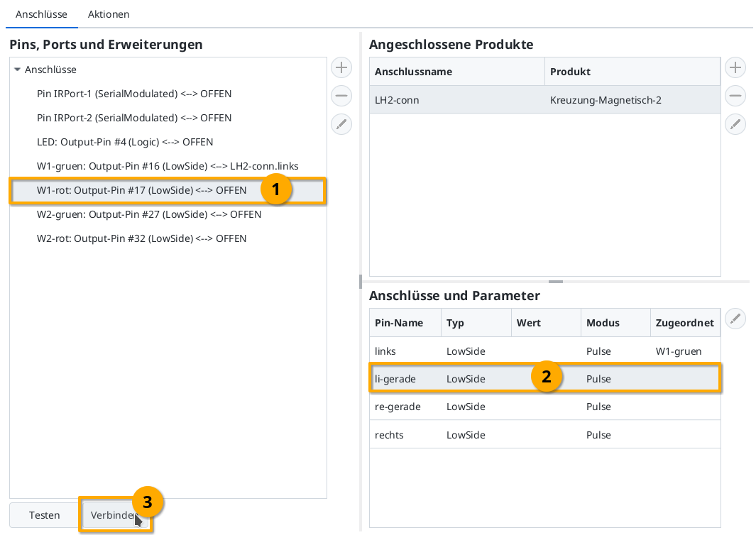Click the plus icon in Angeschlossene Produkte
This screenshot has width=756, height=535.
735,67
